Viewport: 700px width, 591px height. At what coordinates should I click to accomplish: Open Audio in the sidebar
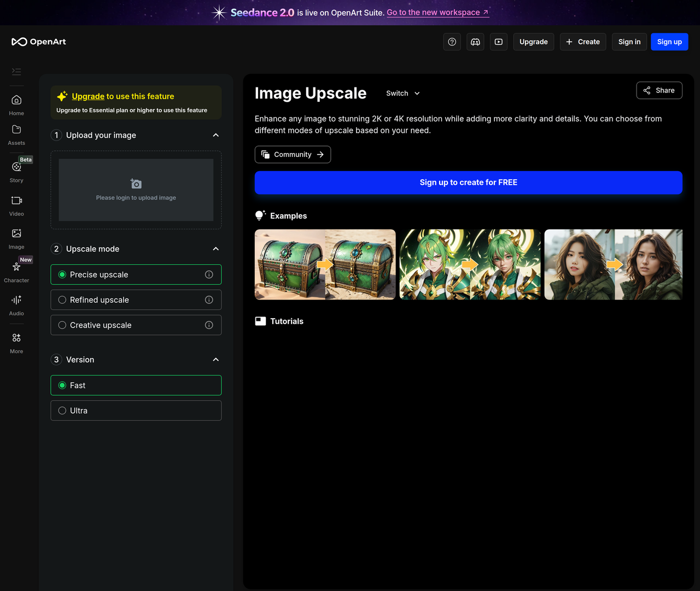16,305
